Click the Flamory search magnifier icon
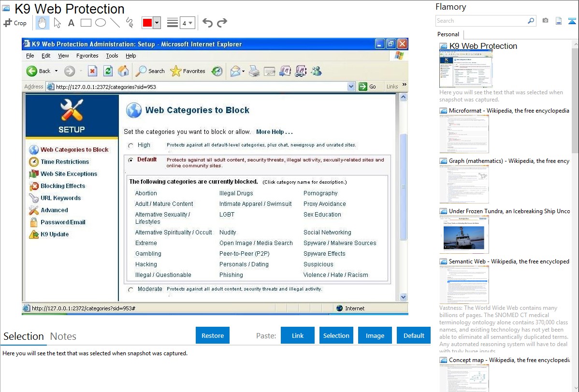Image resolution: width=579 pixels, height=392 pixels. [531, 21]
